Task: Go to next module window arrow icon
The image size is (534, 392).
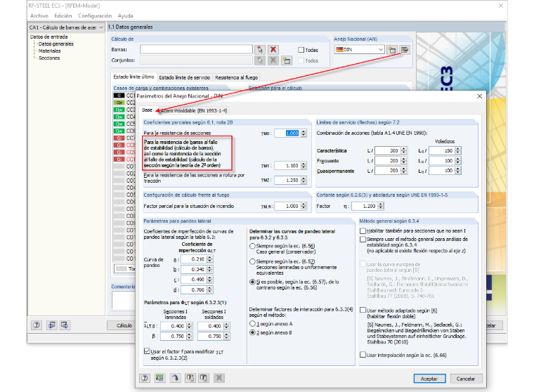Action: pos(65,325)
